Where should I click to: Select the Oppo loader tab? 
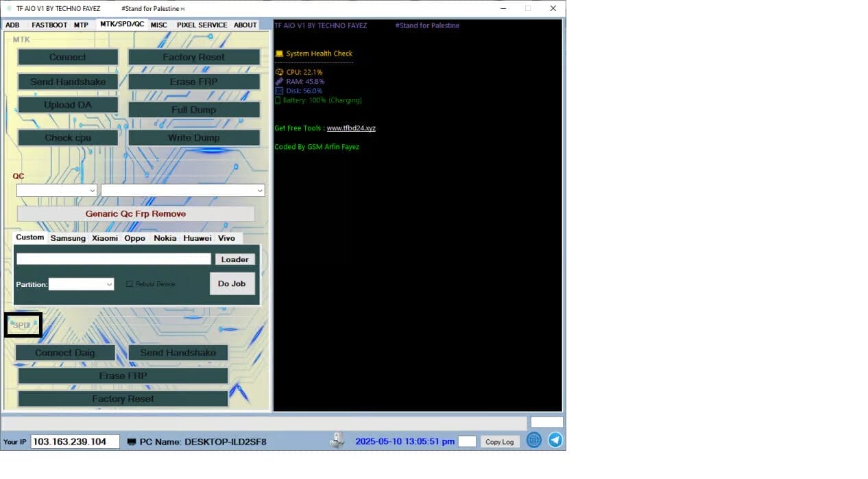pyautogui.click(x=135, y=238)
